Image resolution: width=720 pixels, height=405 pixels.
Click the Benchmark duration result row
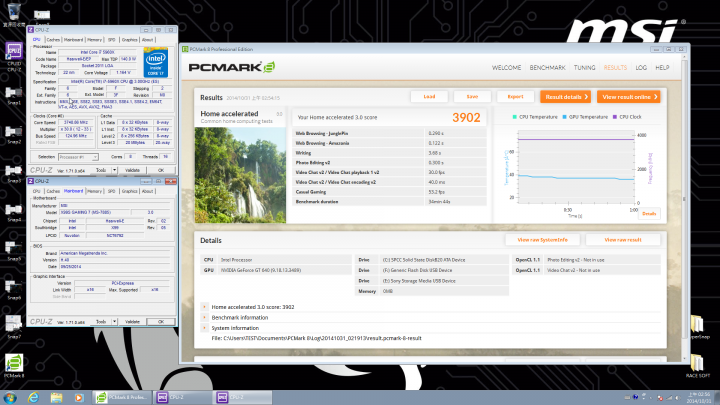point(389,202)
